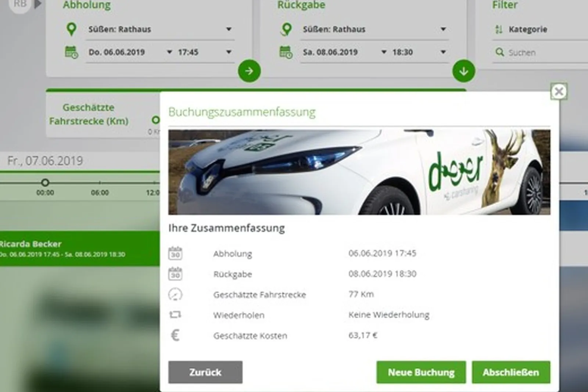Viewport: 588px width, 392px height.
Task: Click the Abholung calendar clock icon
Action: [71, 52]
